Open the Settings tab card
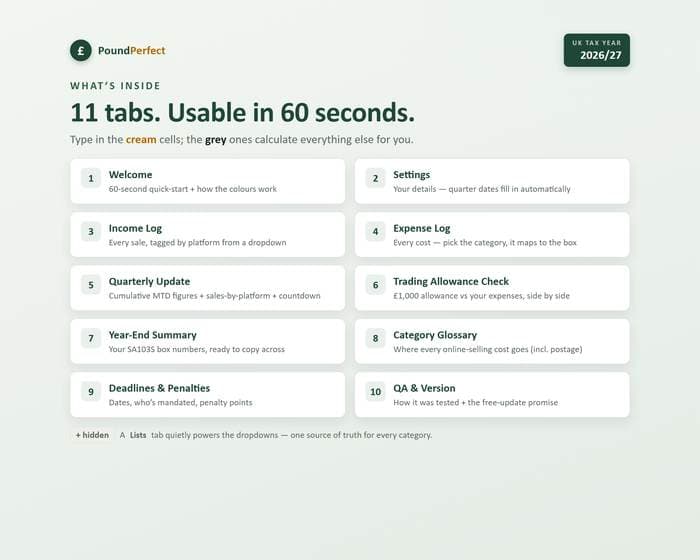The image size is (700, 560). tap(492, 181)
